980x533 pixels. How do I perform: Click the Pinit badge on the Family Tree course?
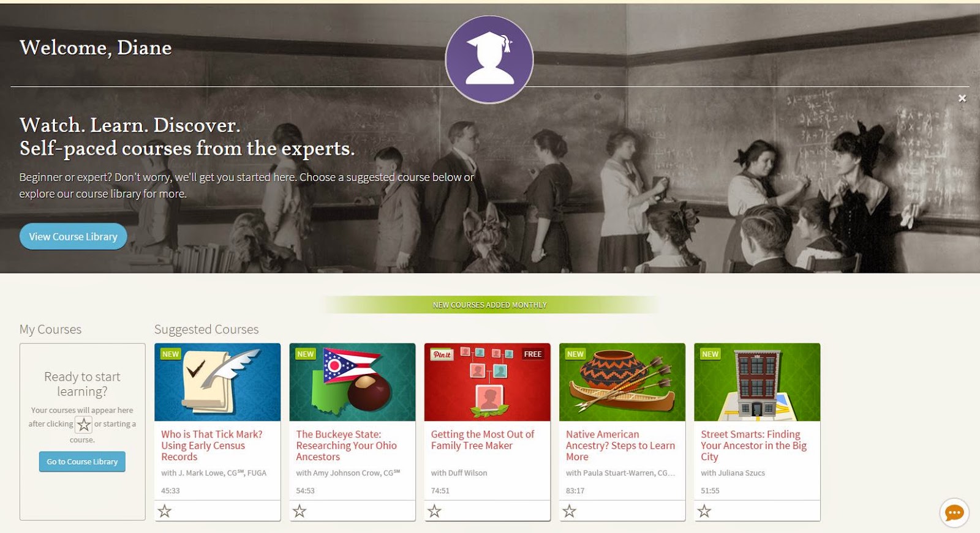tap(442, 354)
